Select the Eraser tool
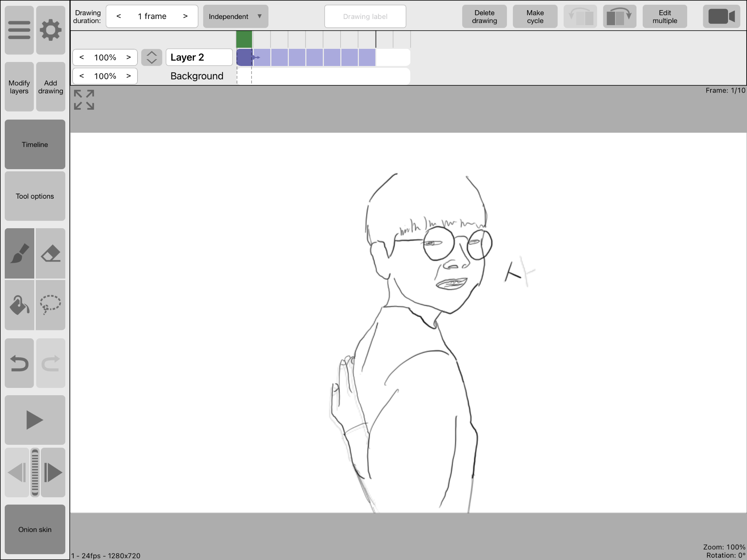Image resolution: width=747 pixels, height=560 pixels. point(51,253)
